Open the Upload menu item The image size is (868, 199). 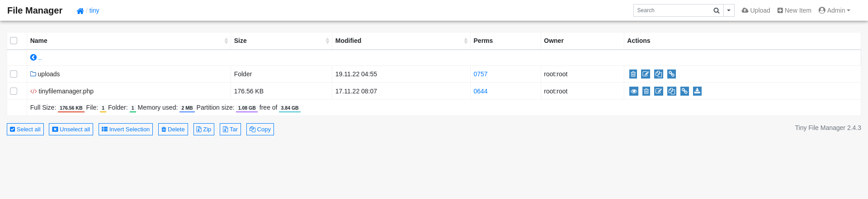(756, 10)
